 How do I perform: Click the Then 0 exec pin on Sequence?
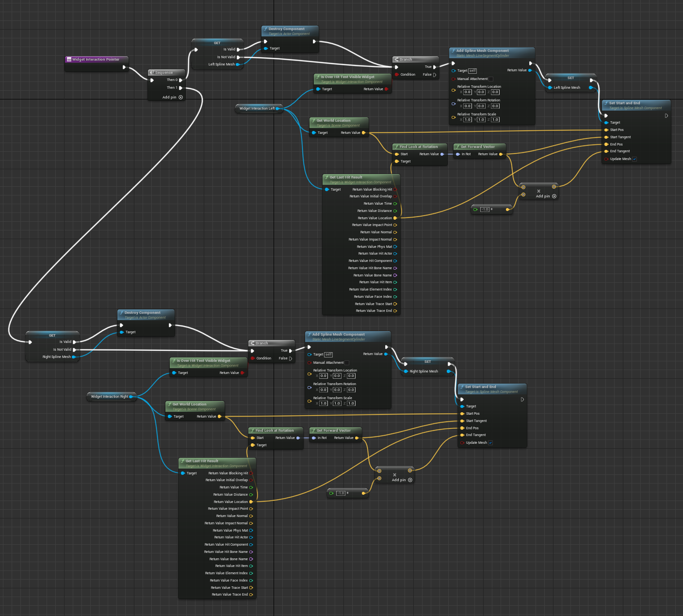[x=180, y=80]
